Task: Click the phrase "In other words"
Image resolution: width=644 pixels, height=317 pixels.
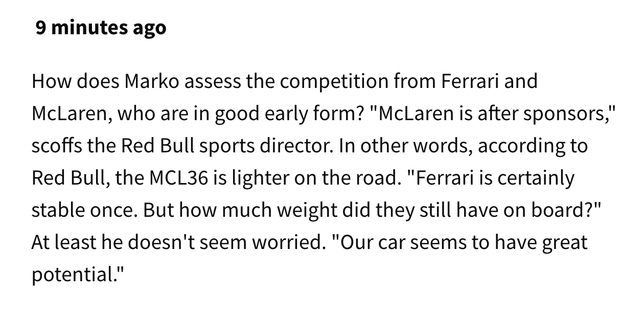Action: point(405,146)
